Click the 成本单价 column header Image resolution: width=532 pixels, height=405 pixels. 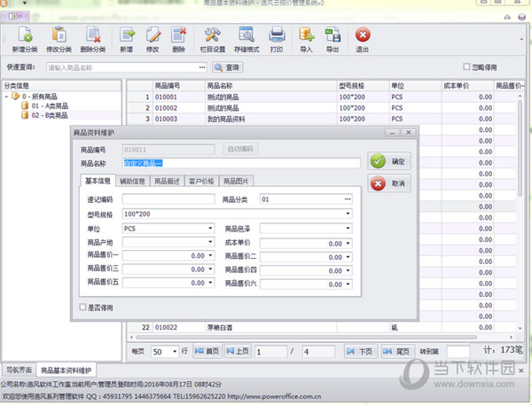pyautogui.click(x=467, y=86)
